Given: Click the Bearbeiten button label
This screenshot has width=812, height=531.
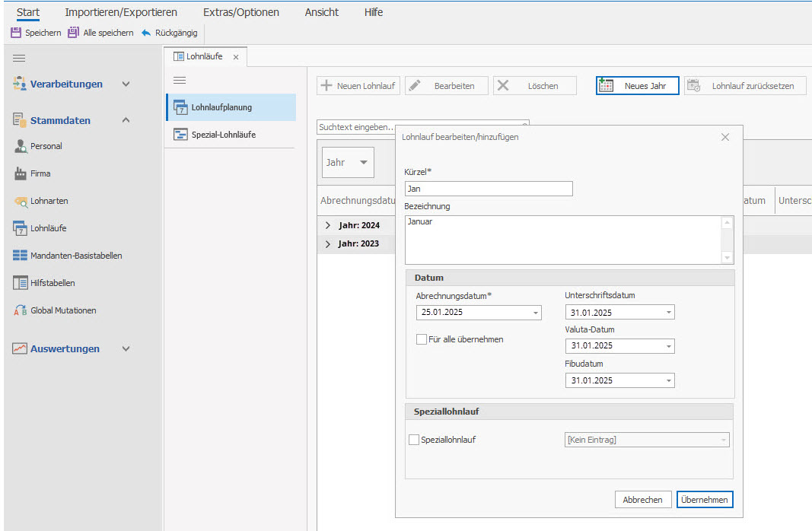Looking at the screenshot, I should [x=454, y=86].
